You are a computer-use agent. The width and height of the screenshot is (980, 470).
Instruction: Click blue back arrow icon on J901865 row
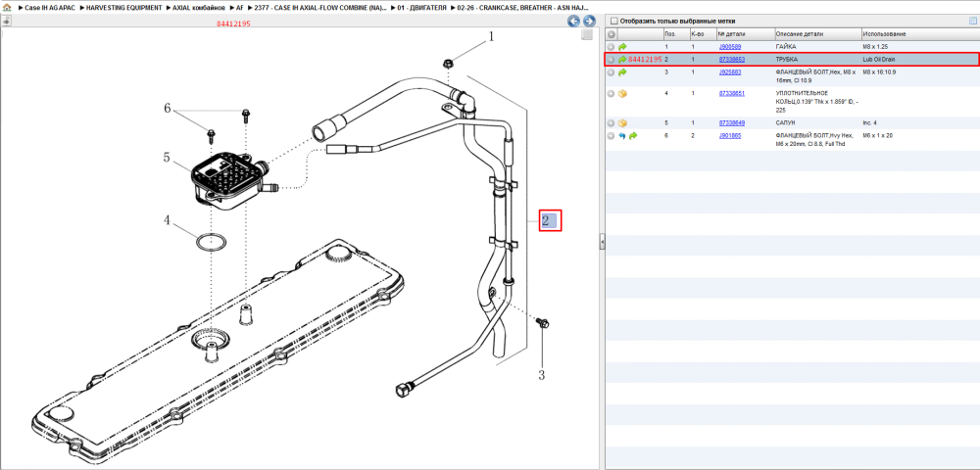pos(622,135)
